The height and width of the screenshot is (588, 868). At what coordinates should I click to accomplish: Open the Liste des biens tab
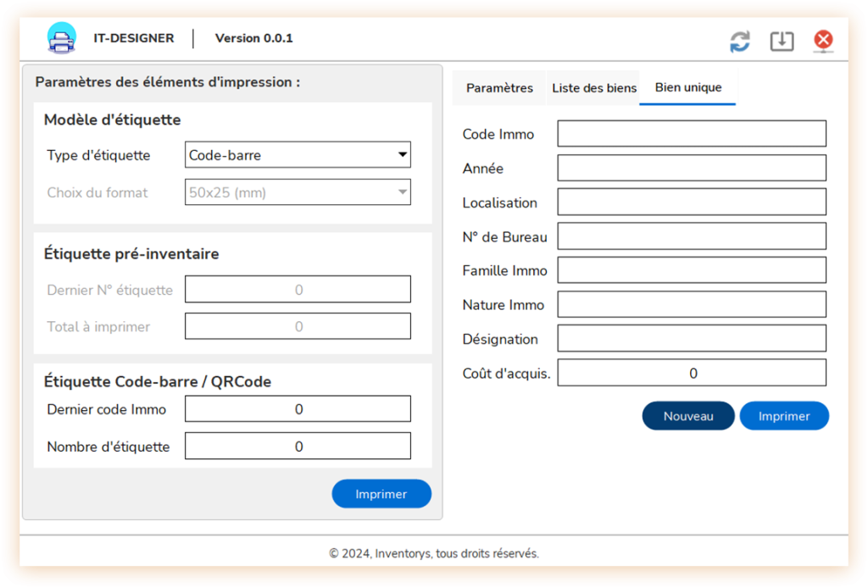[594, 88]
